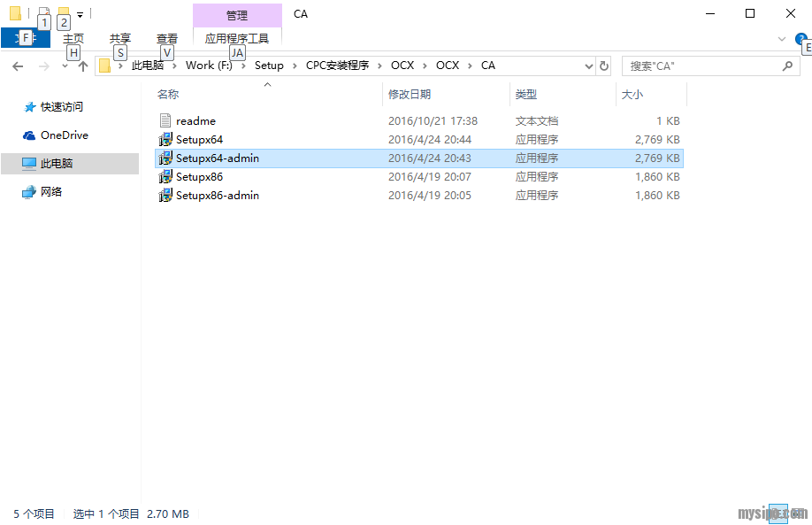This screenshot has width=812, height=525.
Task: Open OneDrive in the navigation pane
Action: click(64, 135)
